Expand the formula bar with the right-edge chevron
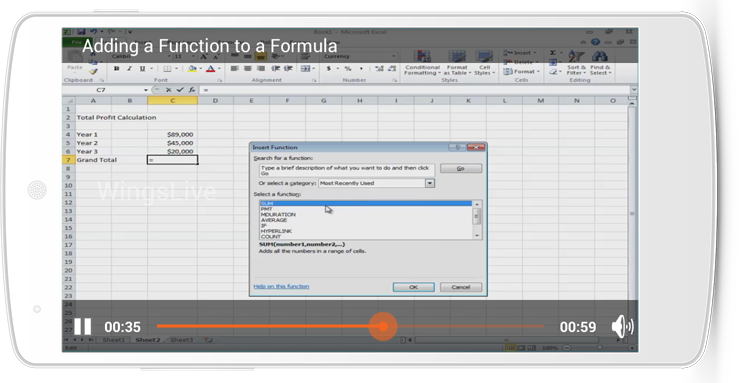739x383 pixels. coord(634,90)
